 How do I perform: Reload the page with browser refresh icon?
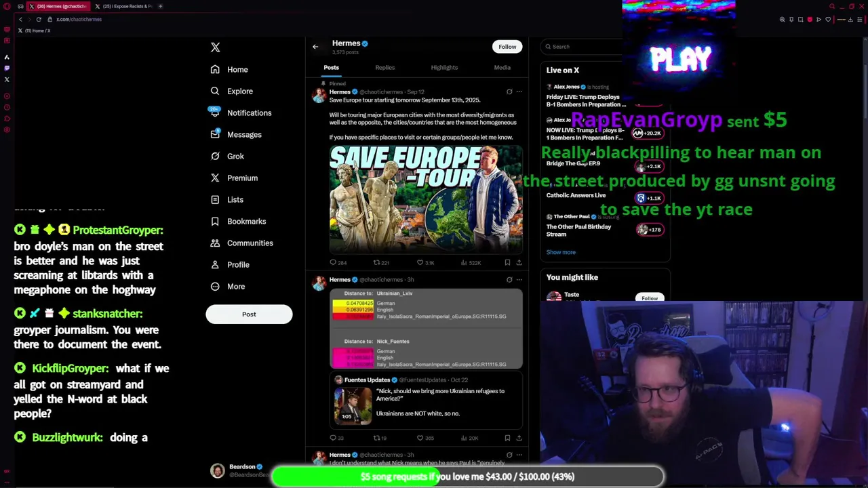[x=39, y=19]
